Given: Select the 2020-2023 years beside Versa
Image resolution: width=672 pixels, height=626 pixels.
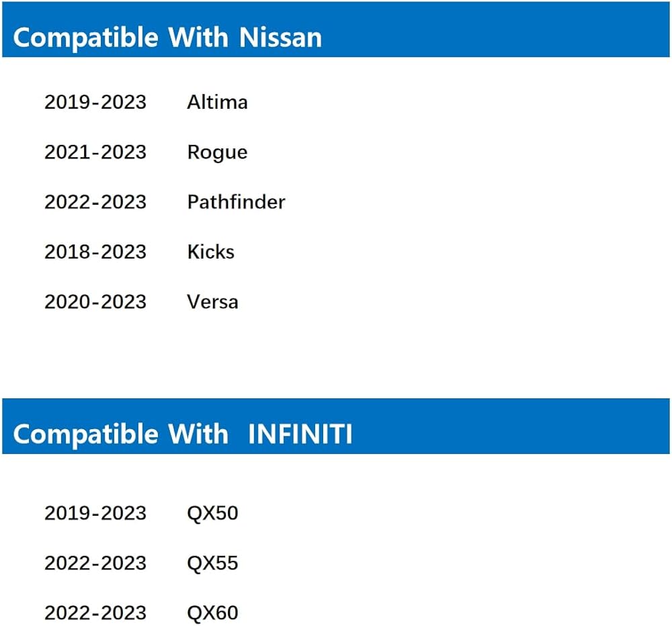Looking at the screenshot, I should (x=95, y=302).
